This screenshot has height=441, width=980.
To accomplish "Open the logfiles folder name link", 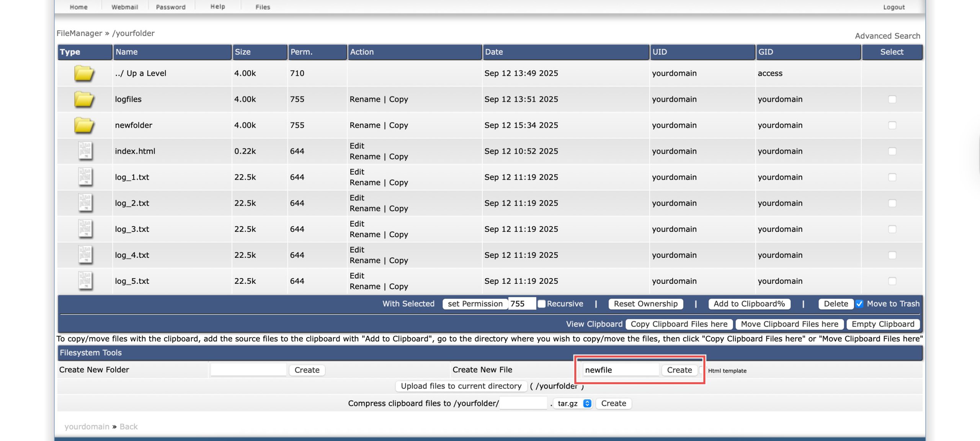I will 128,99.
